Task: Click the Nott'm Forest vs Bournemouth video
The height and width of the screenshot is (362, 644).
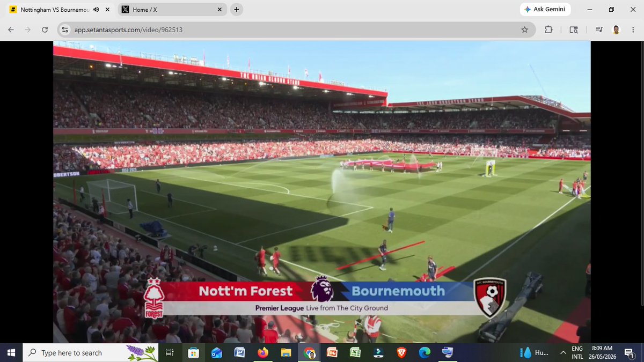Action: tap(322, 192)
